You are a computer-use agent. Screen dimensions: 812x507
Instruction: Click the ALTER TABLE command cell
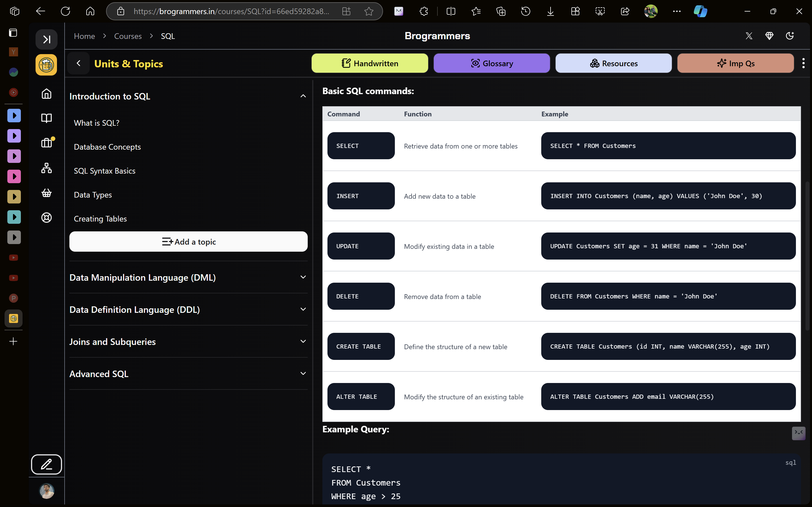[361, 396]
